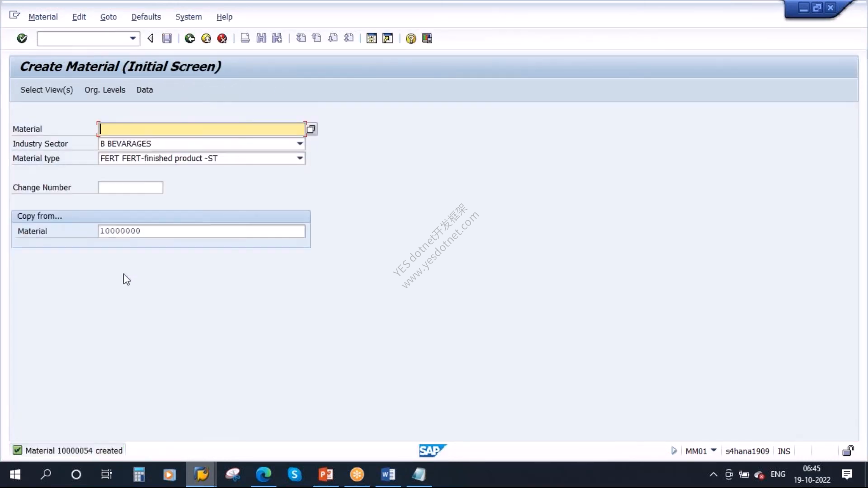
Task: Open Microsoft Edge from taskbar
Action: [x=264, y=474]
